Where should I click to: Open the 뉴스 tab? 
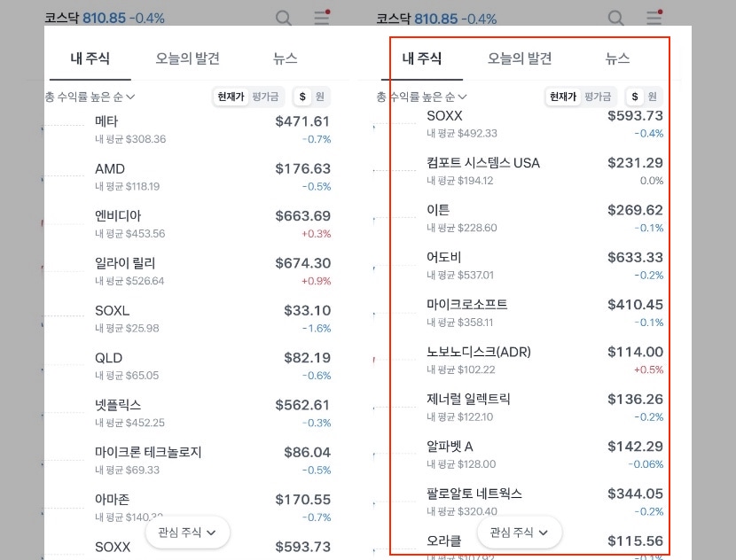[x=618, y=58]
